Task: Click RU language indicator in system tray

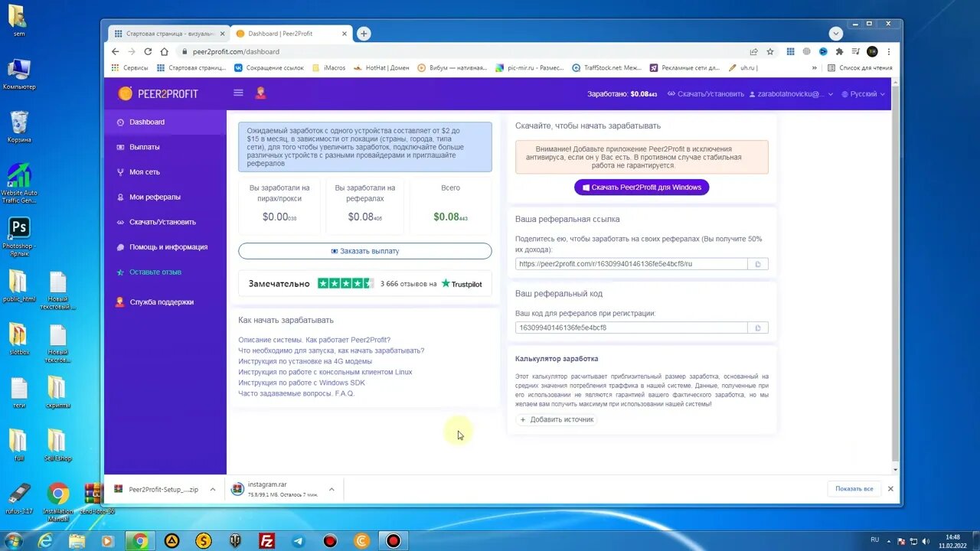Action: [874, 540]
